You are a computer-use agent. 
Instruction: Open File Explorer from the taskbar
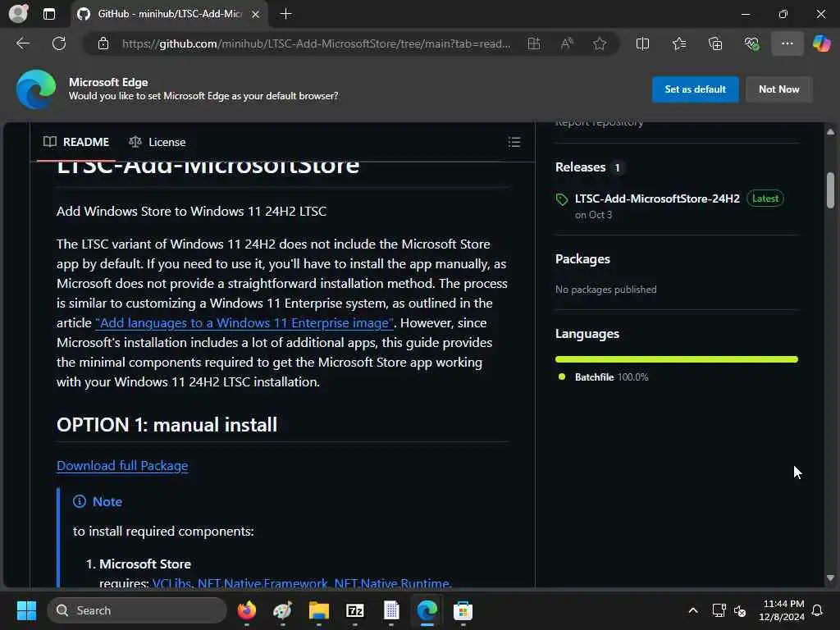[x=319, y=610]
